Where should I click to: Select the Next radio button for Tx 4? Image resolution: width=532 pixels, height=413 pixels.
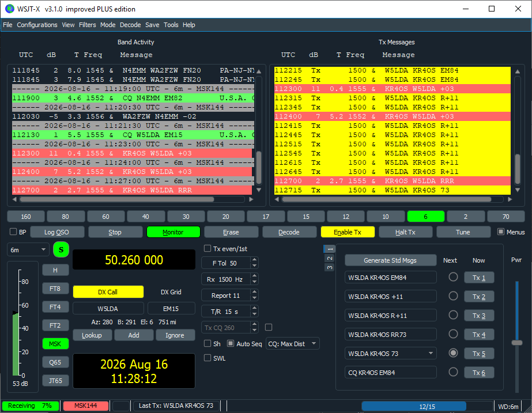[453, 334]
